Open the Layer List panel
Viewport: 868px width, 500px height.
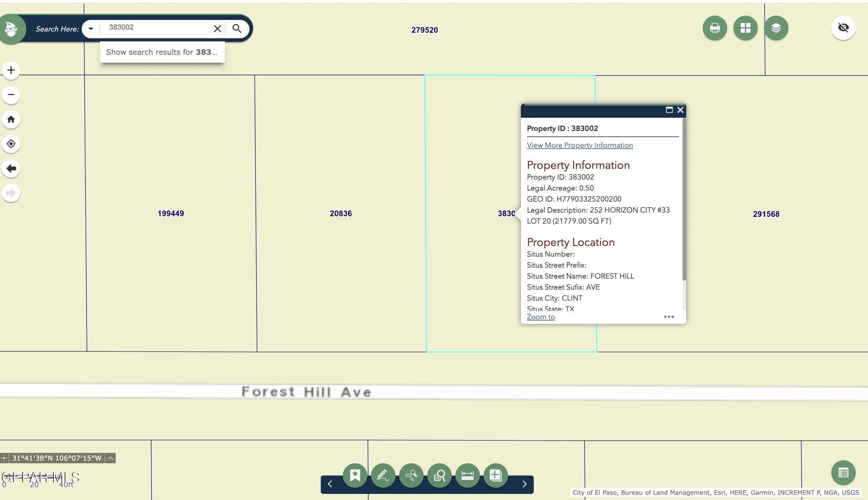coord(776,28)
